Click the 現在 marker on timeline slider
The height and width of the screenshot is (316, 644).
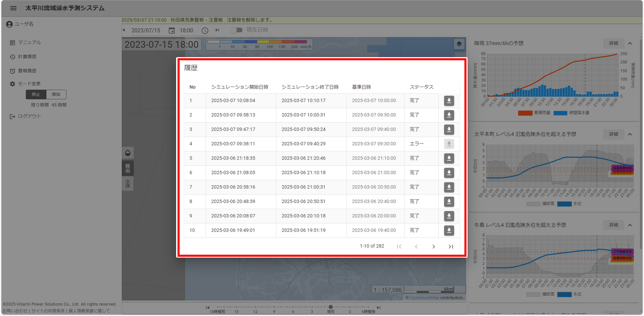(330, 307)
